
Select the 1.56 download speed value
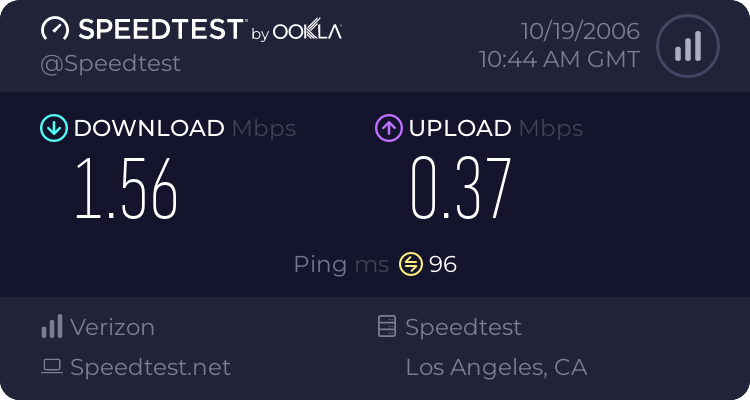point(127,187)
